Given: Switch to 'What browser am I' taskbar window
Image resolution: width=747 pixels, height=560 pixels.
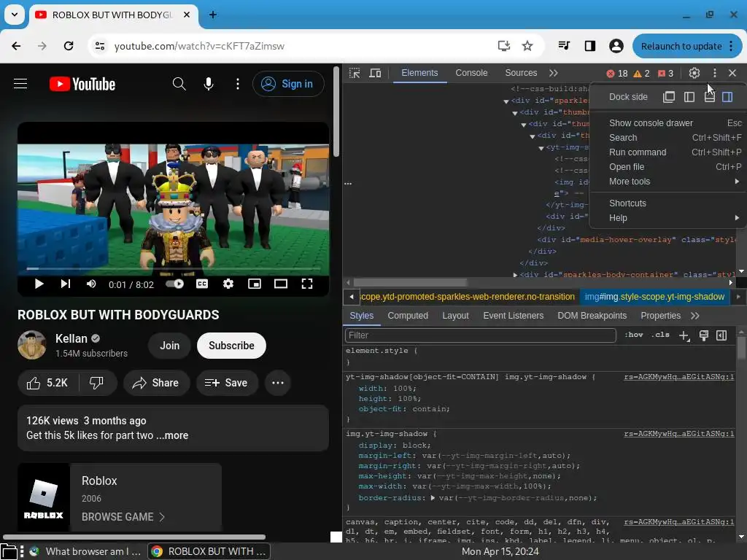Looking at the screenshot, I should coord(85,551).
